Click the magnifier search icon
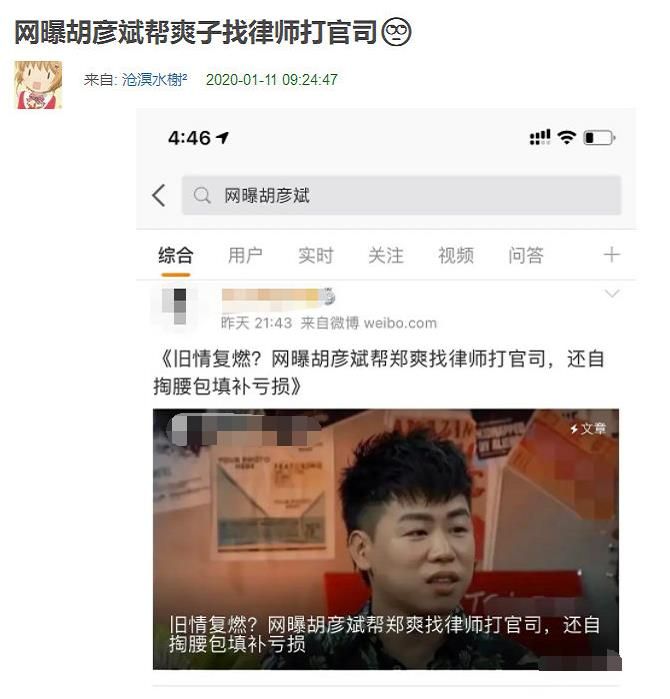Screen dimensions: 670x699 tap(202, 196)
